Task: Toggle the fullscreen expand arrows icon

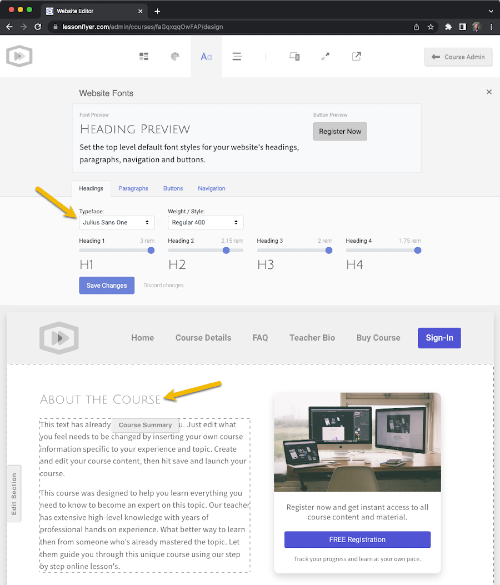Action: coord(325,56)
